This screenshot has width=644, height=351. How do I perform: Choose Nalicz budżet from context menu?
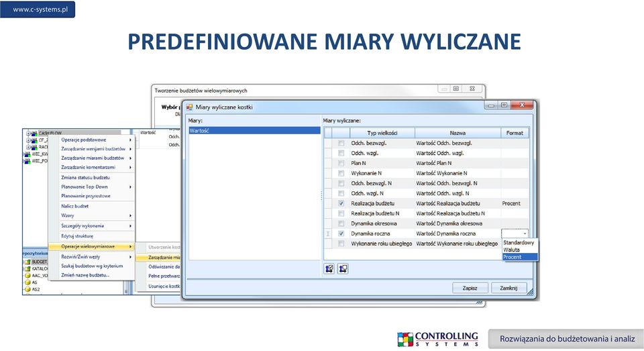click(92, 206)
